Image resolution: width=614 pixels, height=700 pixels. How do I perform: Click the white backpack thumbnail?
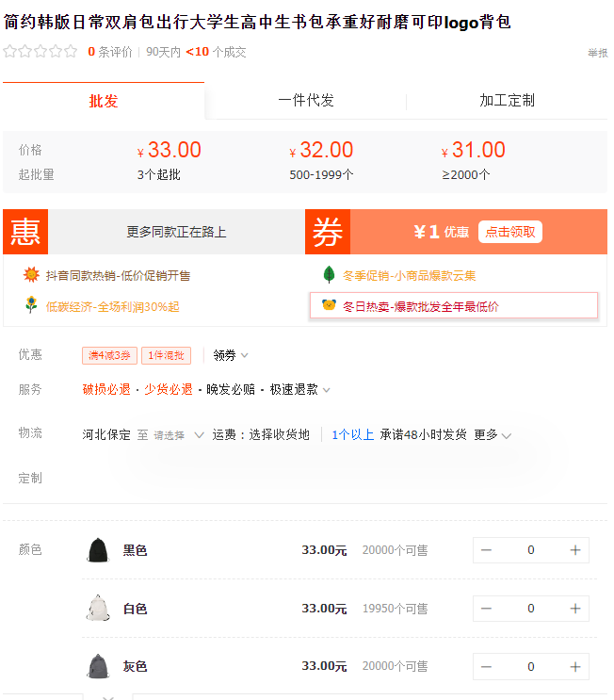(98, 608)
